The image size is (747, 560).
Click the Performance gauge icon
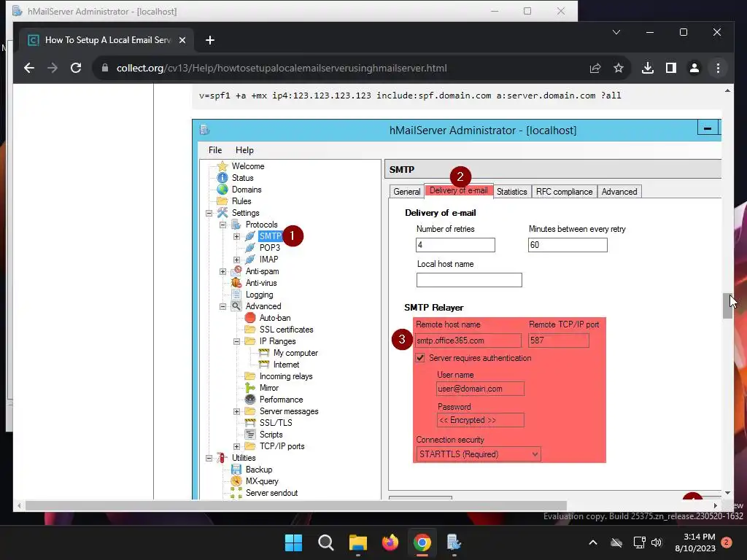tap(250, 400)
